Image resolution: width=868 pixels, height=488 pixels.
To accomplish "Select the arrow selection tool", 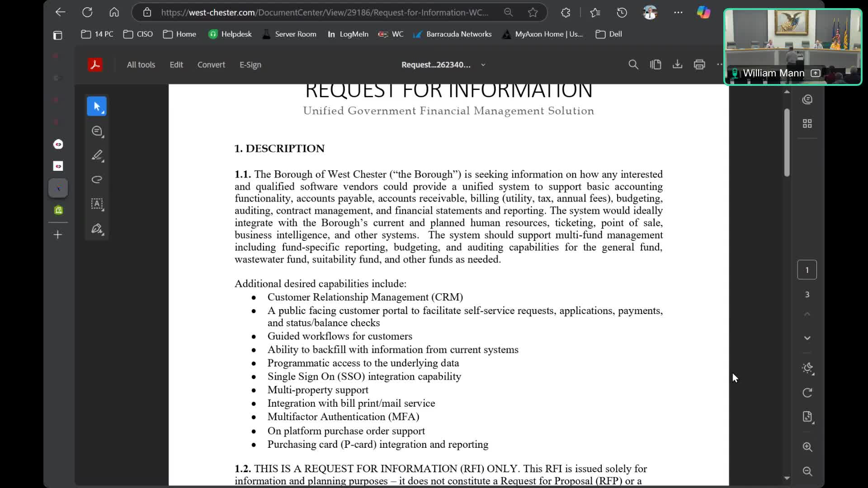I will coord(96,107).
